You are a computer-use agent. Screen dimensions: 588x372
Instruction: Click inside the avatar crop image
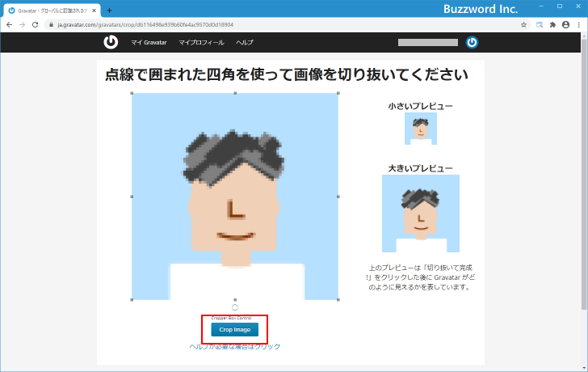(235, 197)
